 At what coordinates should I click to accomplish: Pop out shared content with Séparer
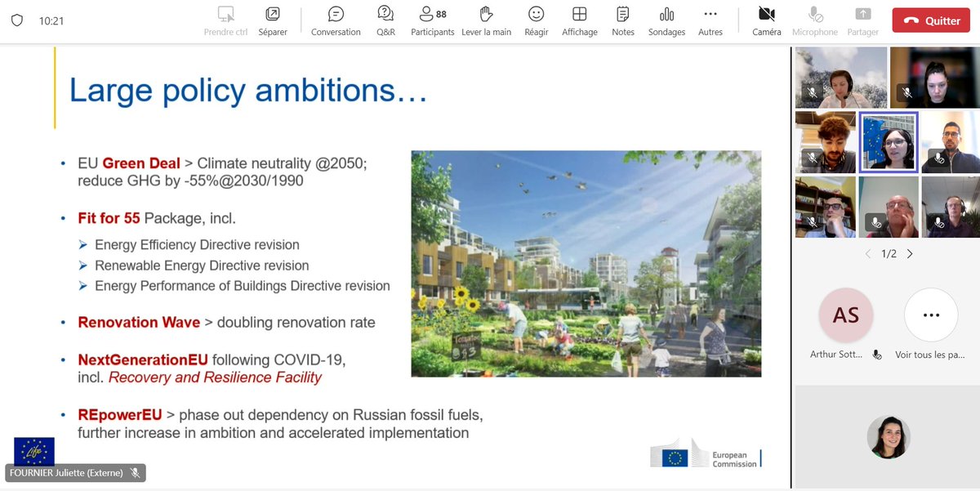(273, 21)
